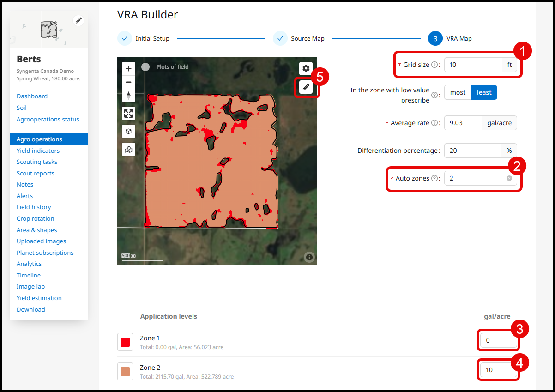555x392 pixels.
Task: Select 'most' for low value zone
Action: point(458,92)
